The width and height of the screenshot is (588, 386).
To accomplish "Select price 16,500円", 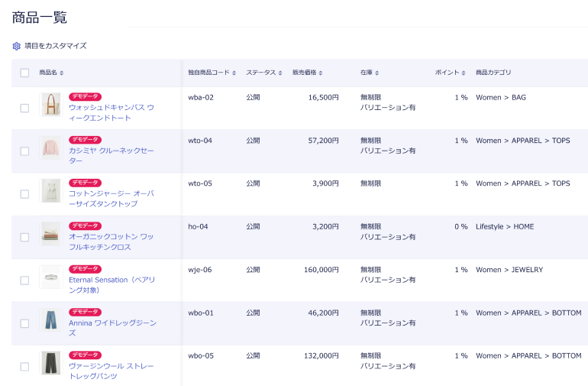I will tap(323, 98).
